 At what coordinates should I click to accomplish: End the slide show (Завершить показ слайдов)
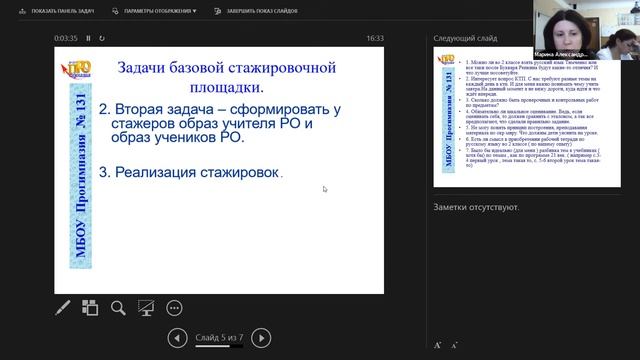coord(256,11)
